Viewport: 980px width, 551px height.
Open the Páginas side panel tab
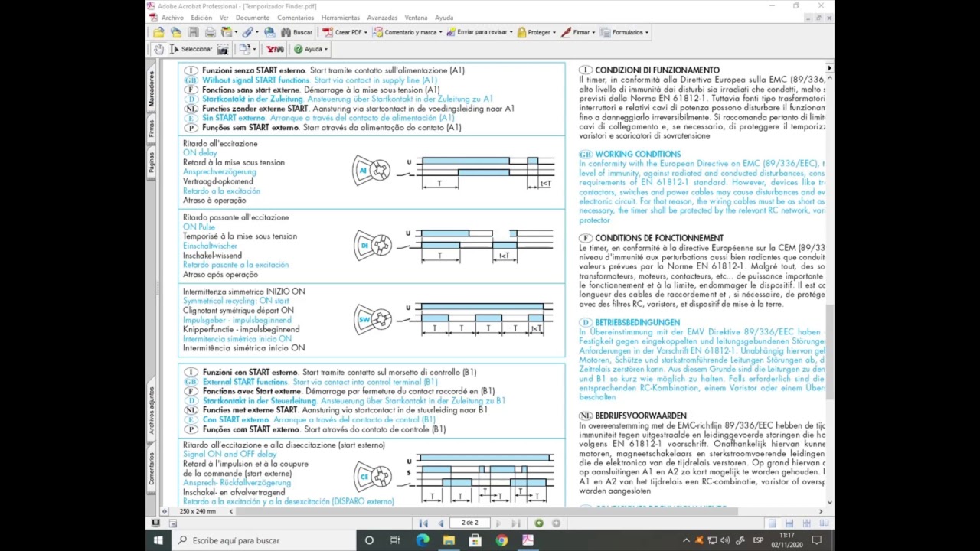coord(152,161)
